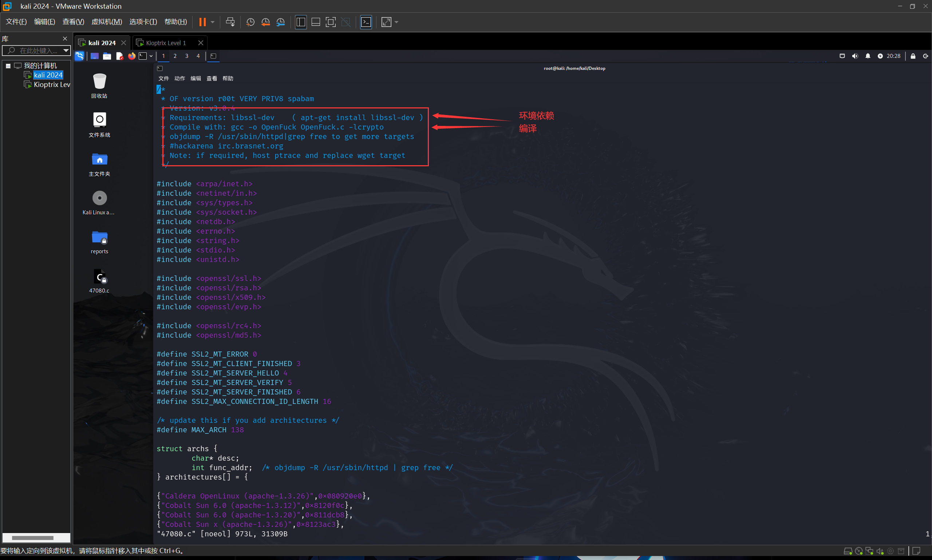Open the file manager from the Kali panel
Screen dimensions: 932x560
point(107,56)
